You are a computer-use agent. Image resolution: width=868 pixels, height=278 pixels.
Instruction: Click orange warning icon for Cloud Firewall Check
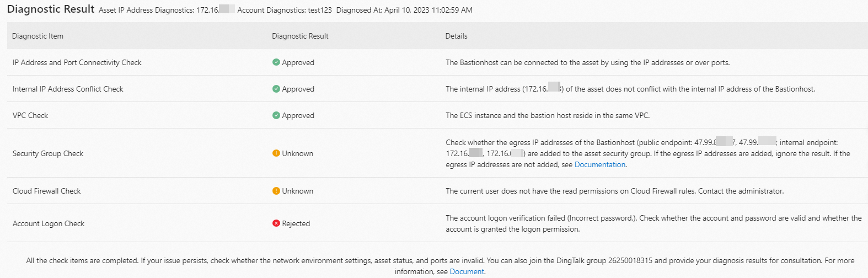tap(276, 191)
